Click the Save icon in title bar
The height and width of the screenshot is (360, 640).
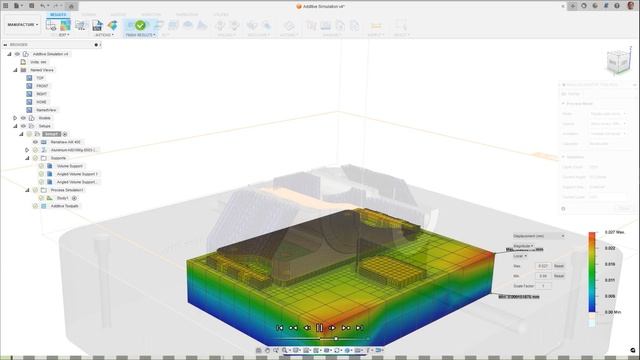pyautogui.click(x=32, y=6)
